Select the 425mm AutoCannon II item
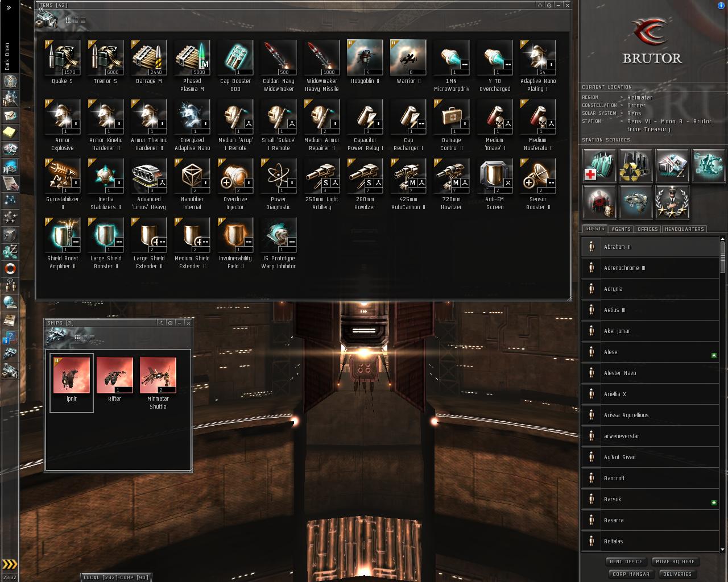The image size is (728, 582). click(x=408, y=185)
